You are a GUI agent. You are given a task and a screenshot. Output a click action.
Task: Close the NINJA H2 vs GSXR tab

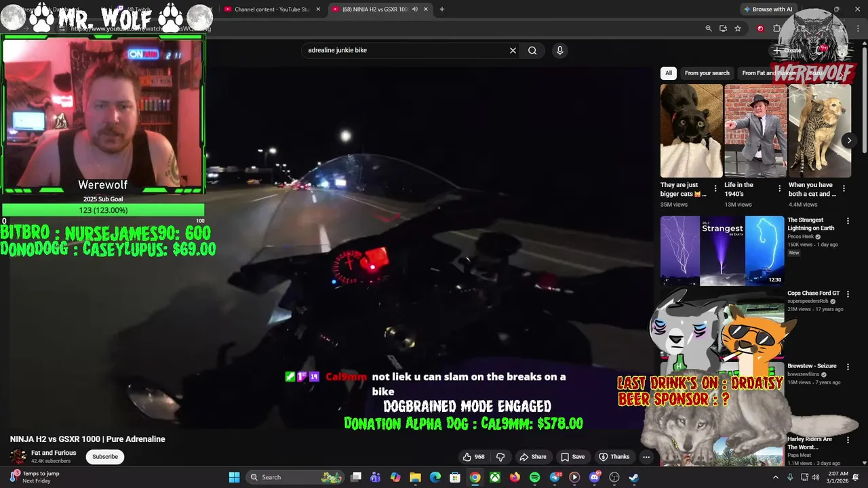click(x=426, y=9)
